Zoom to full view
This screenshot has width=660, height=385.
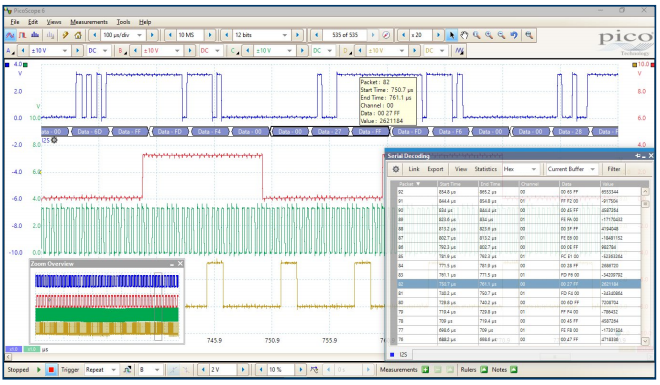pos(529,35)
